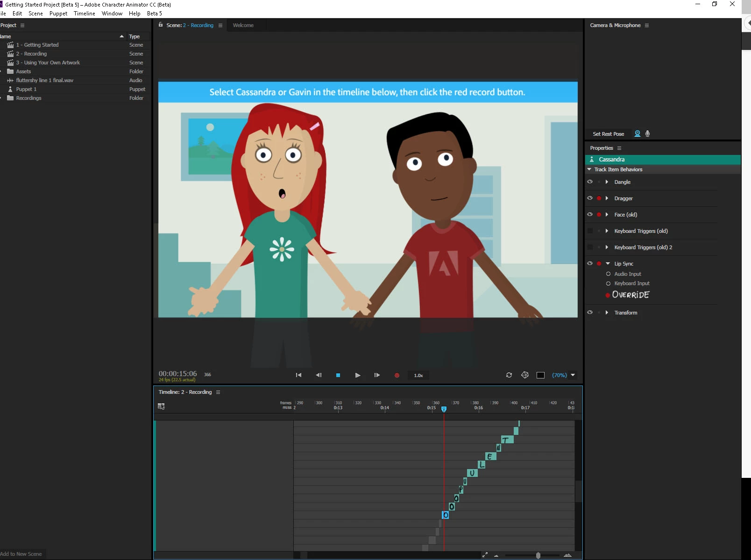This screenshot has height=560, width=751.
Task: Go to the start of the scene
Action: click(298, 375)
